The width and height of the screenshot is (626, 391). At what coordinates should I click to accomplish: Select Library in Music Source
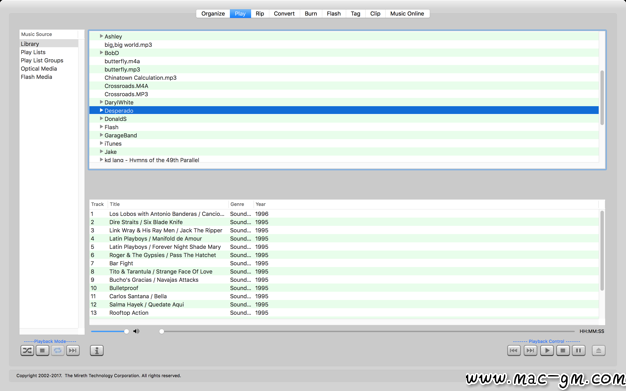coord(49,44)
